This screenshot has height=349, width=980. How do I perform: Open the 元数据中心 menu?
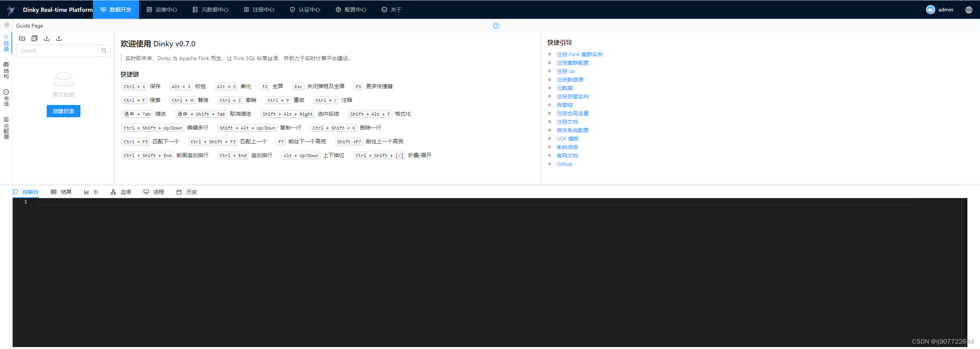tap(211, 10)
